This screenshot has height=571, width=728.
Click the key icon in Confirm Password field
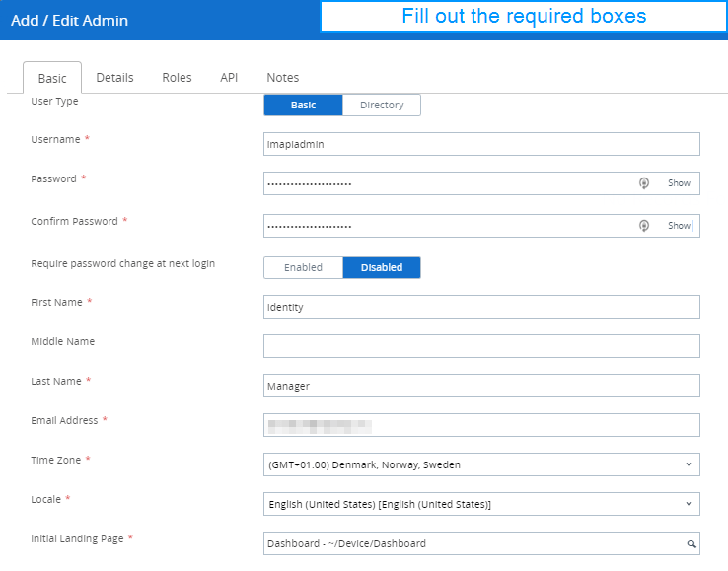click(644, 226)
